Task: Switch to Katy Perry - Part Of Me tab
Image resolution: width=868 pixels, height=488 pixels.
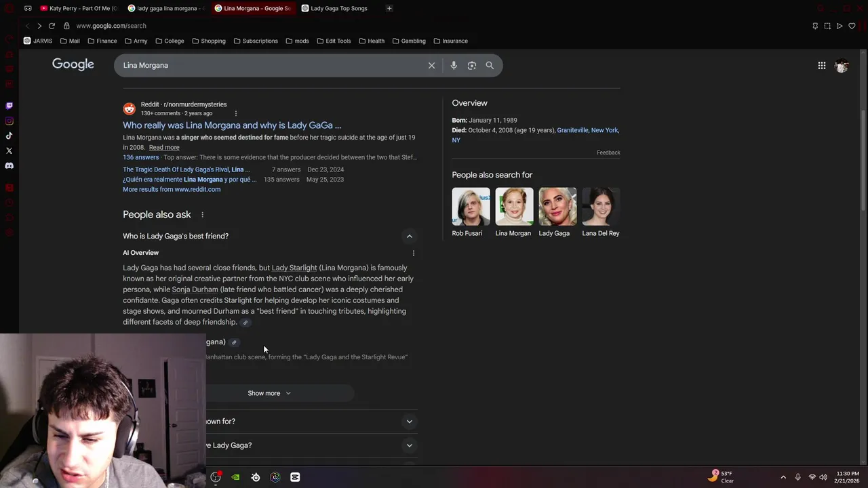Action: click(x=79, y=8)
